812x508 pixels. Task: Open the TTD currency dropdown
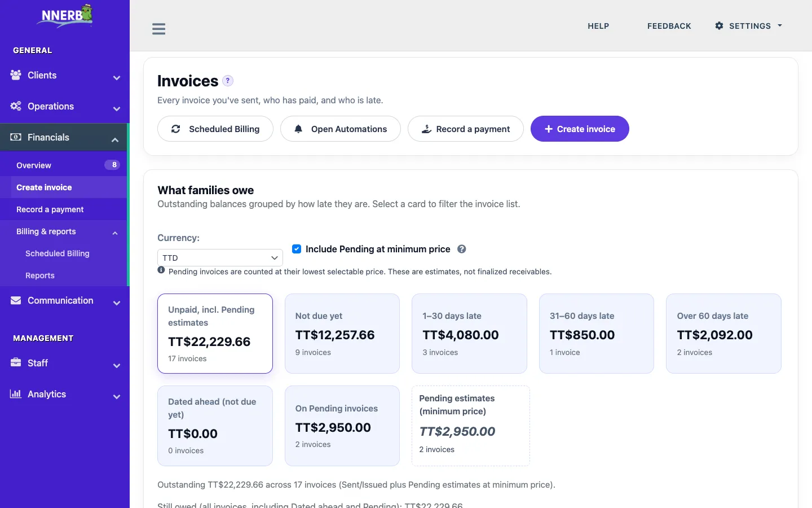pyautogui.click(x=220, y=257)
